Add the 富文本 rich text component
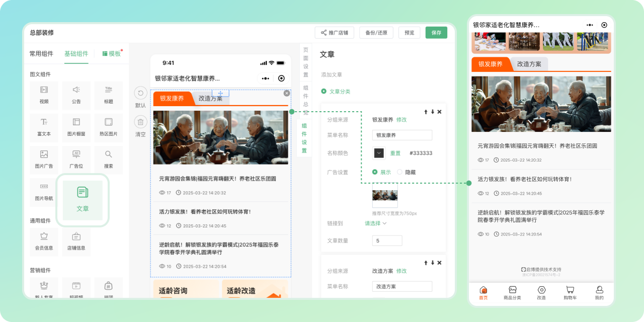The width and height of the screenshot is (644, 322). (x=44, y=128)
